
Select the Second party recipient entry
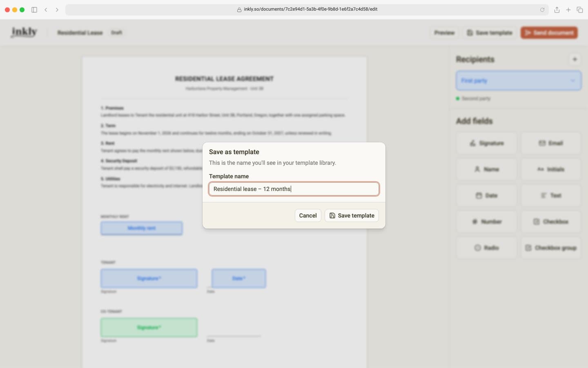point(473,99)
